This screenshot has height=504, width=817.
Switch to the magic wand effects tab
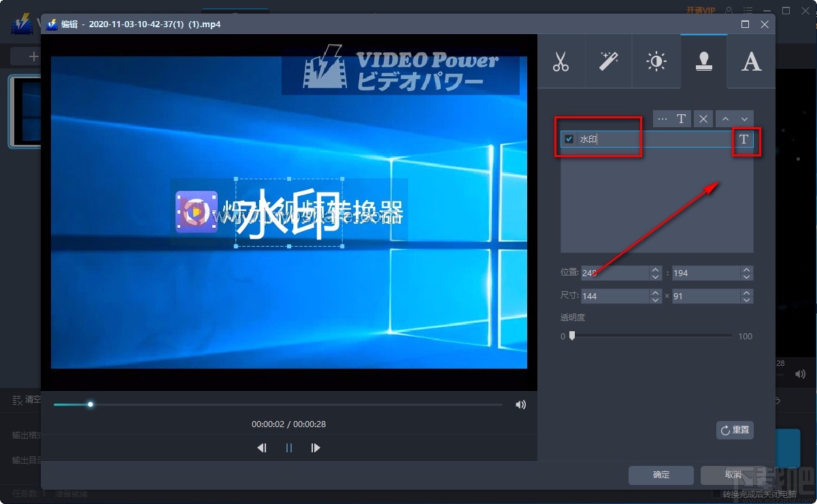pos(608,62)
